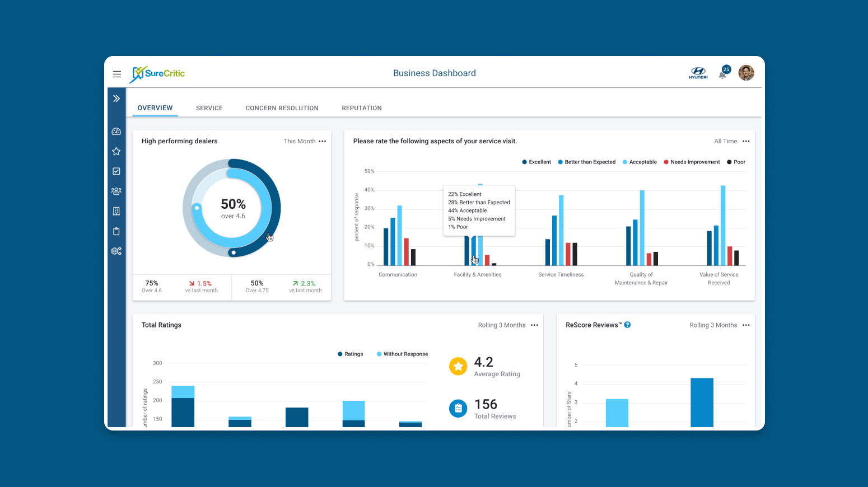
Task: Click the Service Timeliness label
Action: click(561, 275)
